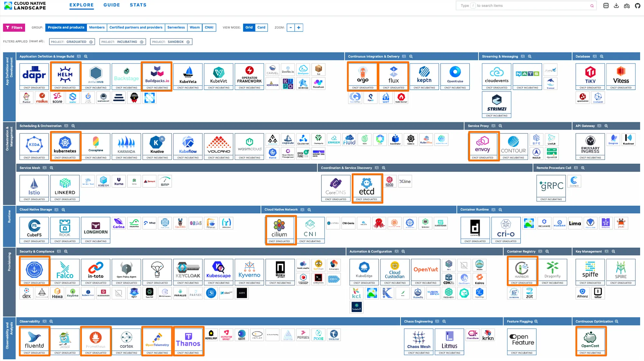Select the Envoy project logo
This screenshot has height=361, width=644.
tap(482, 146)
